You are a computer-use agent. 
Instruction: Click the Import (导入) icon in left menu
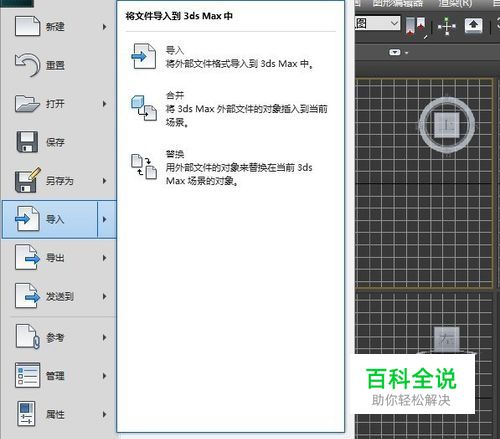[x=27, y=219]
